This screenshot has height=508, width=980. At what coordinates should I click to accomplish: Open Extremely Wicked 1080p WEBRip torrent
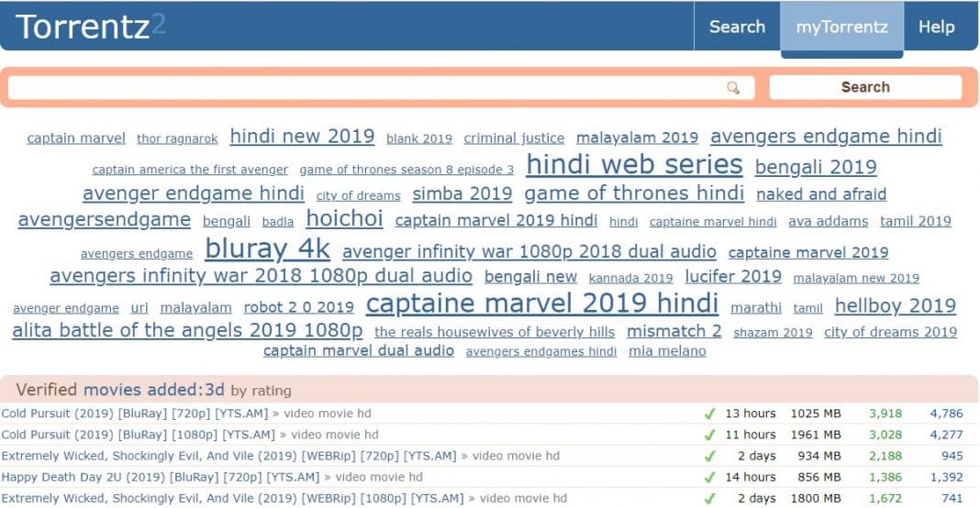[232, 498]
